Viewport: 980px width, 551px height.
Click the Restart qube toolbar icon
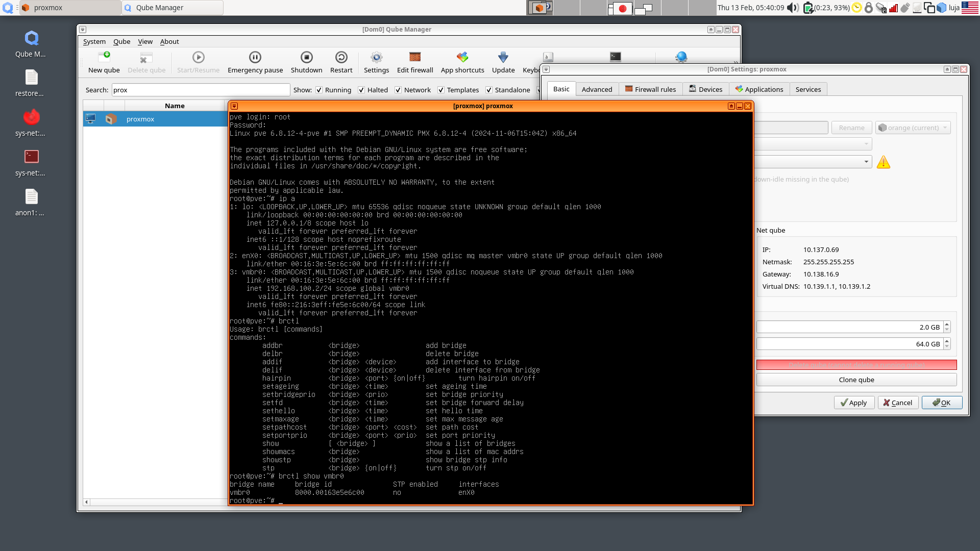click(341, 62)
